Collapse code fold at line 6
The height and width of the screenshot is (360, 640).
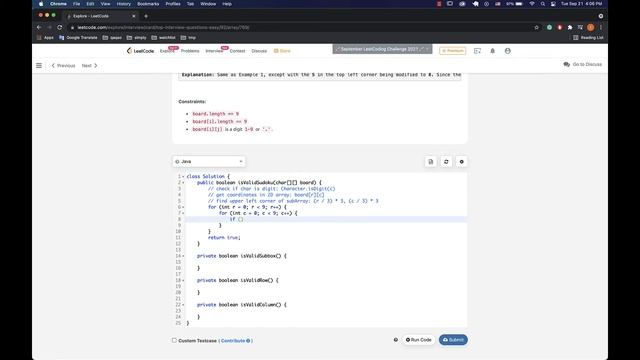point(183,207)
